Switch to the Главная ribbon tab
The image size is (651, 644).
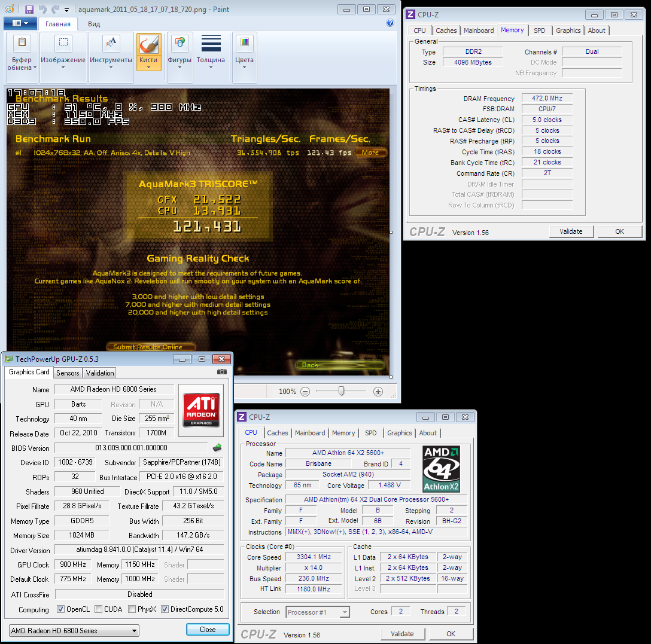click(x=57, y=24)
